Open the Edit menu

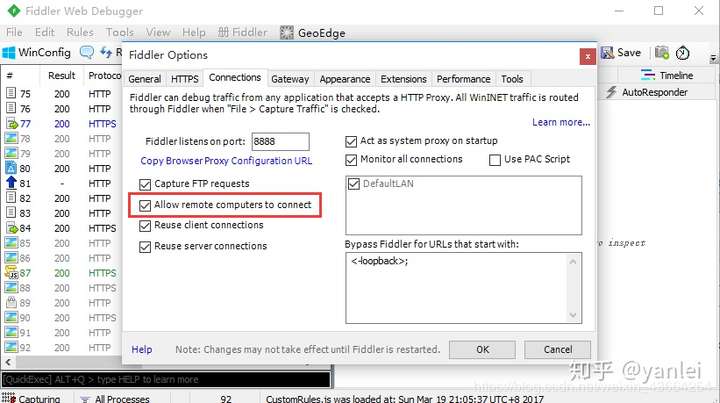tap(45, 32)
